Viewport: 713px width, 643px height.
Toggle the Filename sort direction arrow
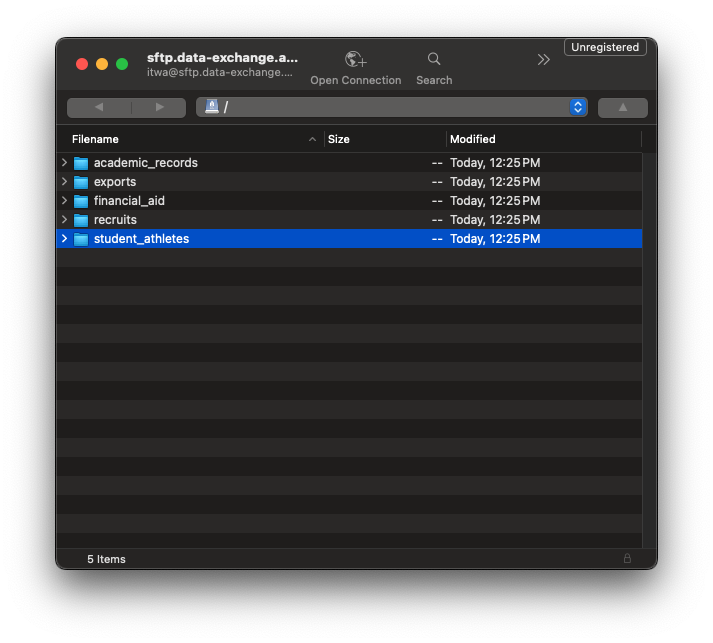point(312,139)
